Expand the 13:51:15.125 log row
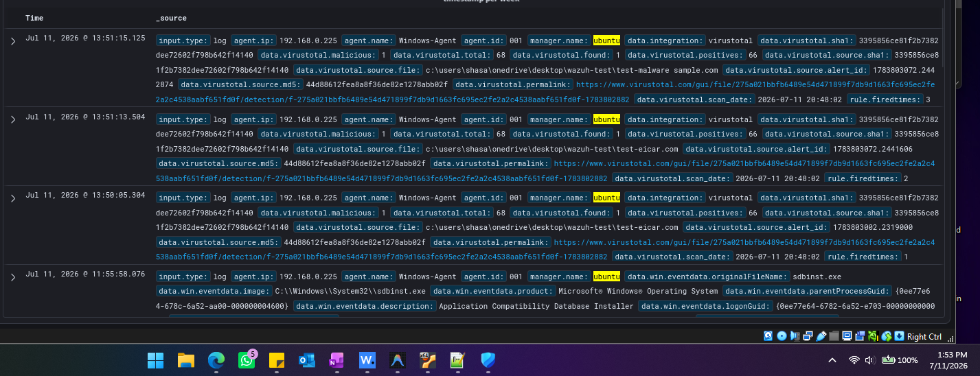 13,41
